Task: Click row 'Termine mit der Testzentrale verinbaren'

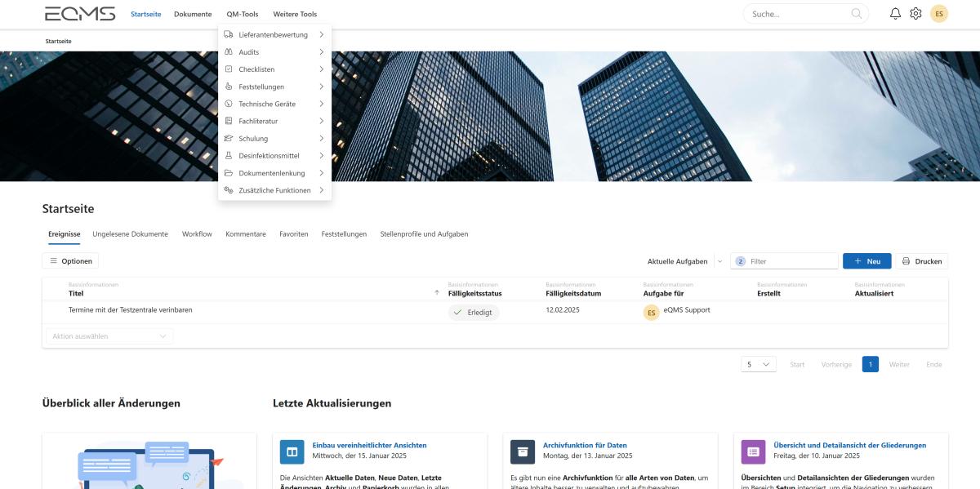Action: coord(495,313)
